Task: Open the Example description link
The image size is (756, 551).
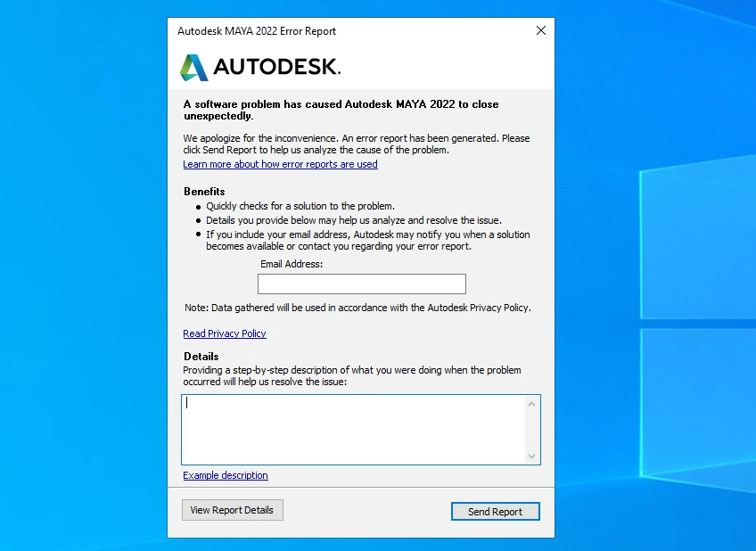Action: [x=226, y=475]
